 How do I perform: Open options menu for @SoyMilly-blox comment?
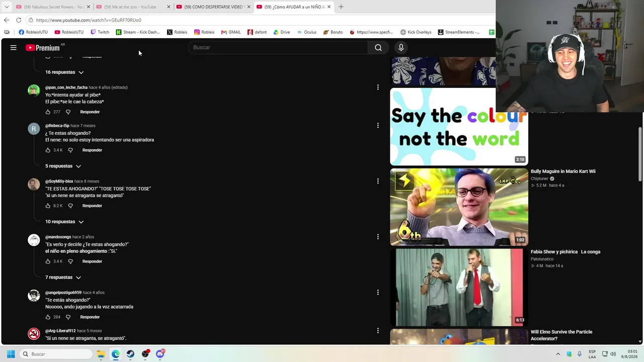tap(378, 181)
